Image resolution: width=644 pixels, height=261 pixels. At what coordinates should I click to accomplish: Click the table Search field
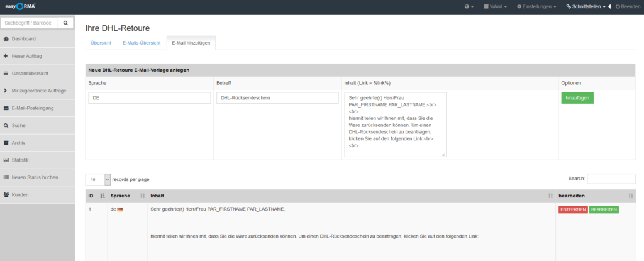(x=611, y=179)
